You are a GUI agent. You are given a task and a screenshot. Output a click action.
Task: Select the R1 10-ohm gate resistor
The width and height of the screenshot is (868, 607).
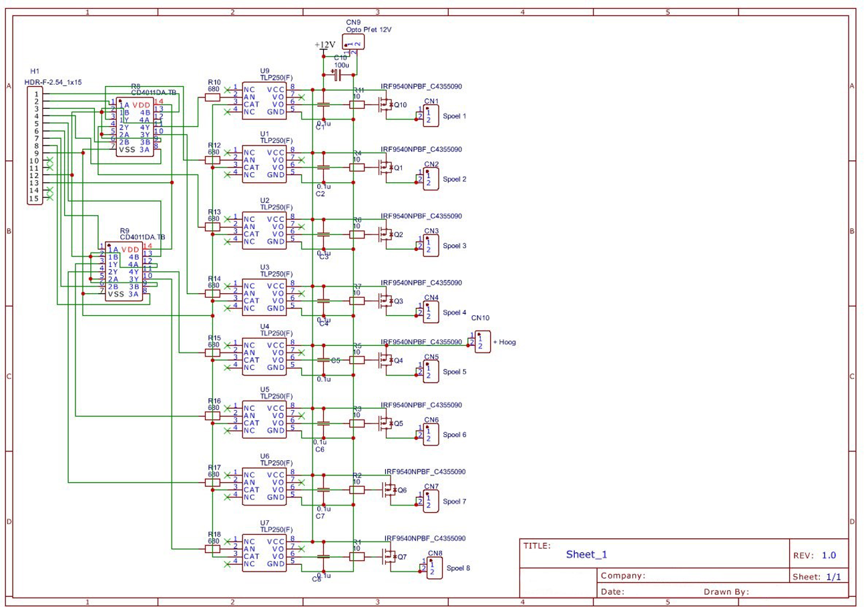pyautogui.click(x=357, y=556)
